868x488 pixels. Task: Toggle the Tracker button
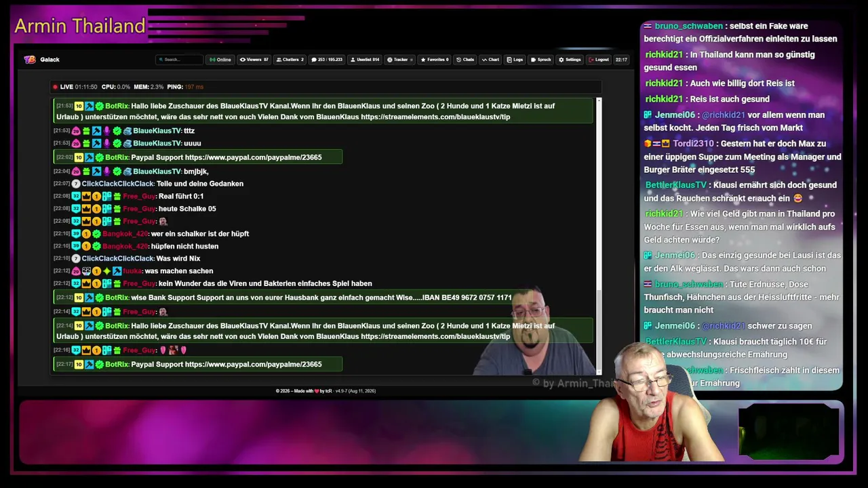398,60
